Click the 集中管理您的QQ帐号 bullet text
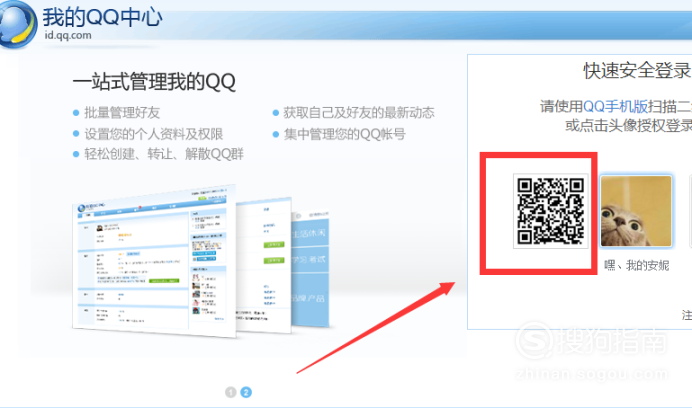The height and width of the screenshot is (408, 692). pyautogui.click(x=344, y=134)
